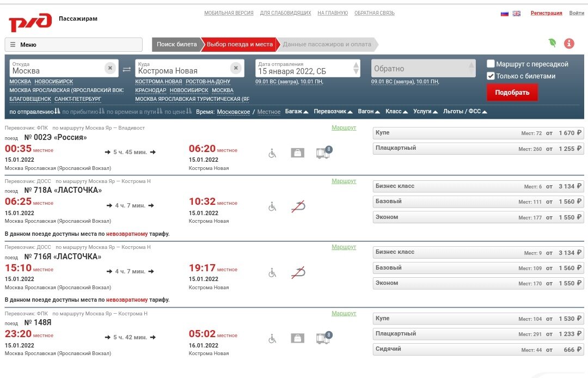The width and height of the screenshot is (588, 378).
Task: Select Плацкартный for train 148Я
Action: pyautogui.click(x=478, y=334)
